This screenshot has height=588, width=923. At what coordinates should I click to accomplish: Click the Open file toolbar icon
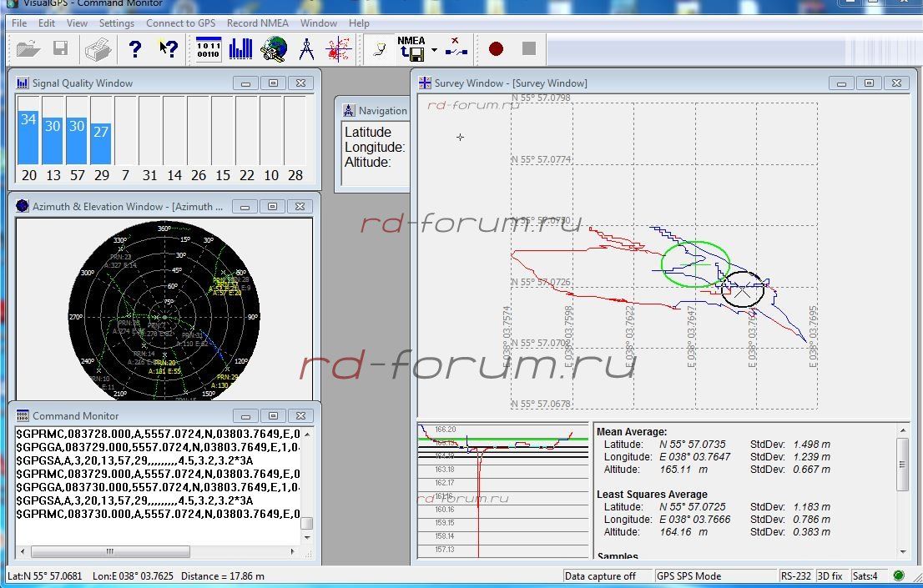coord(28,49)
